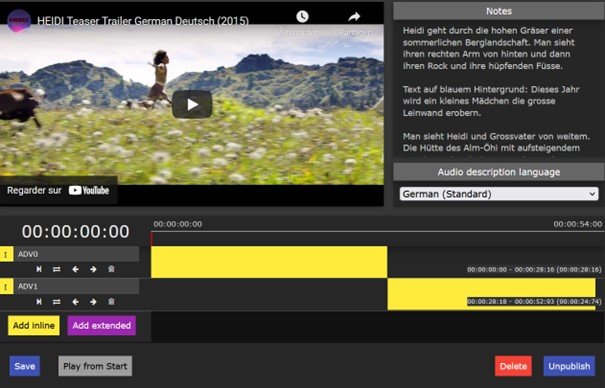Click Play from Start button
Screen dimensions: 605x388
point(95,366)
